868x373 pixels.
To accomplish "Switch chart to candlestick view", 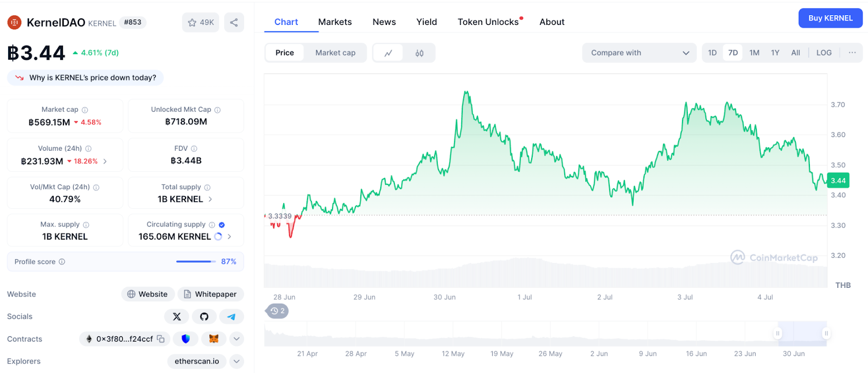I will (419, 53).
